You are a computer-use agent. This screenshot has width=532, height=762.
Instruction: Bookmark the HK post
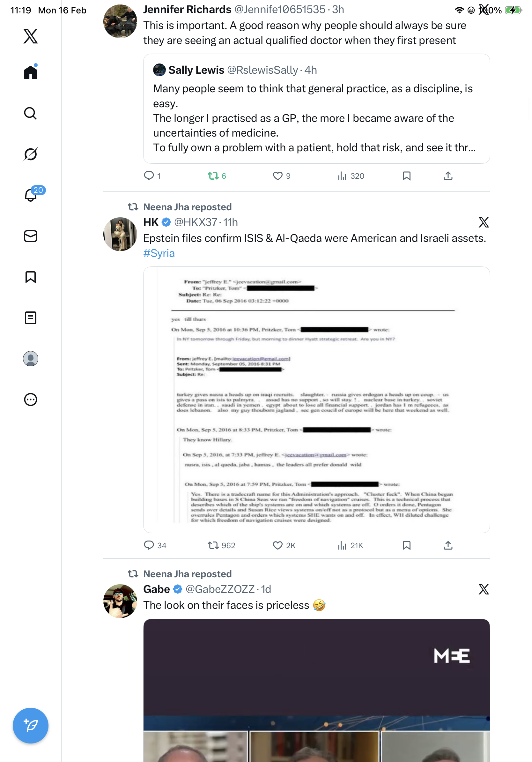407,546
